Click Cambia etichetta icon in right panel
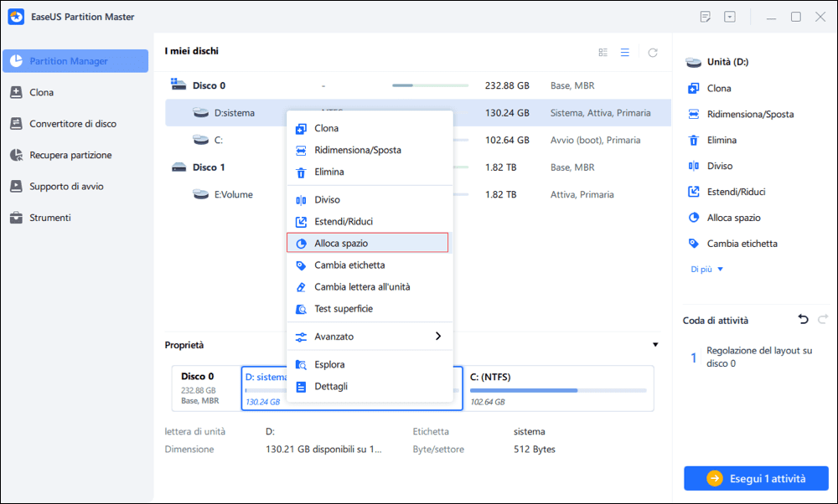Screen dimensions: 838x504 pos(694,244)
